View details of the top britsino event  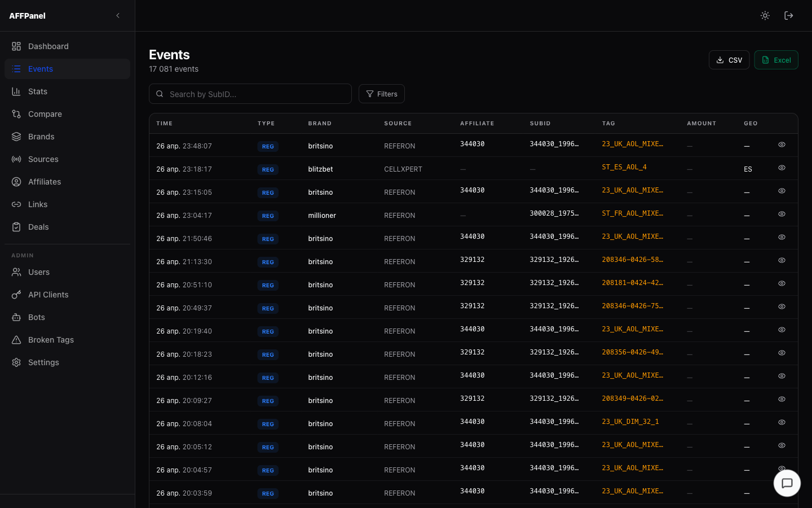coord(782,144)
